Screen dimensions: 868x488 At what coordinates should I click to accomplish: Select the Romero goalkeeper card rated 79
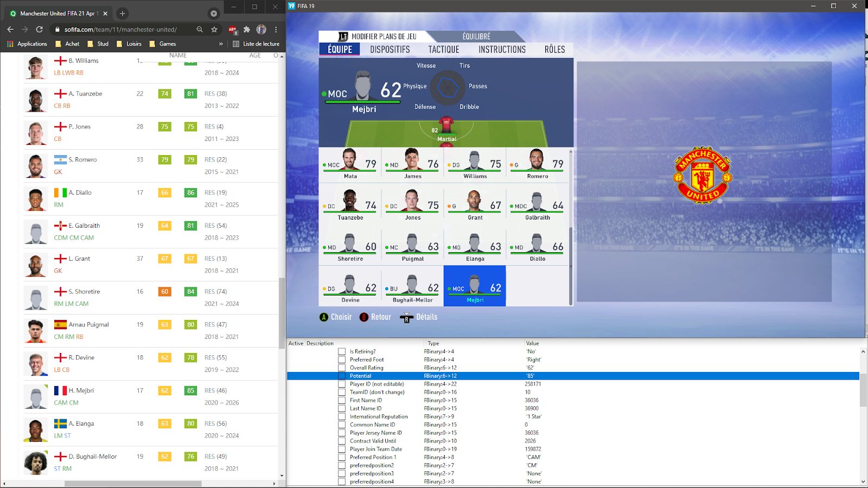537,164
